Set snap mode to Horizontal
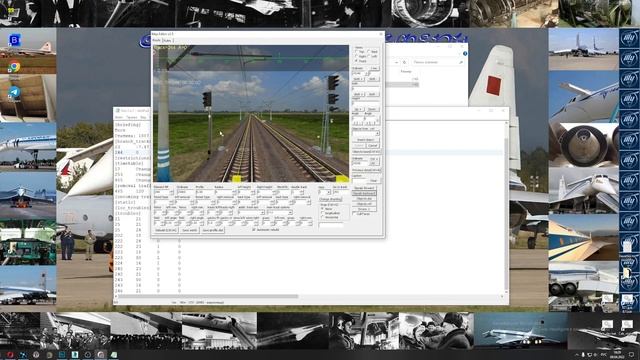This screenshot has height=360, width=640. 322,217
